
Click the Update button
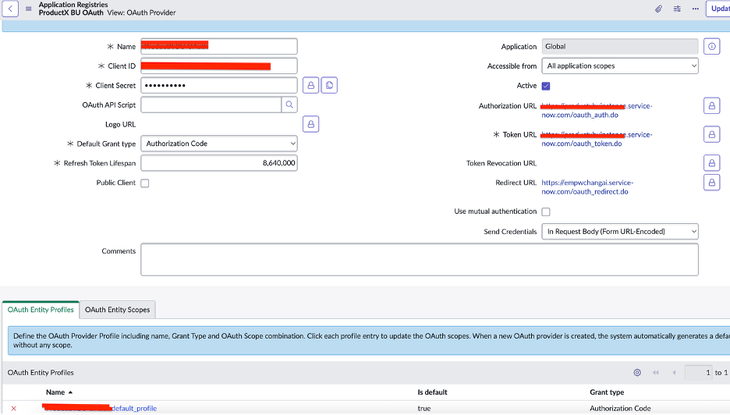pyautogui.click(x=719, y=8)
